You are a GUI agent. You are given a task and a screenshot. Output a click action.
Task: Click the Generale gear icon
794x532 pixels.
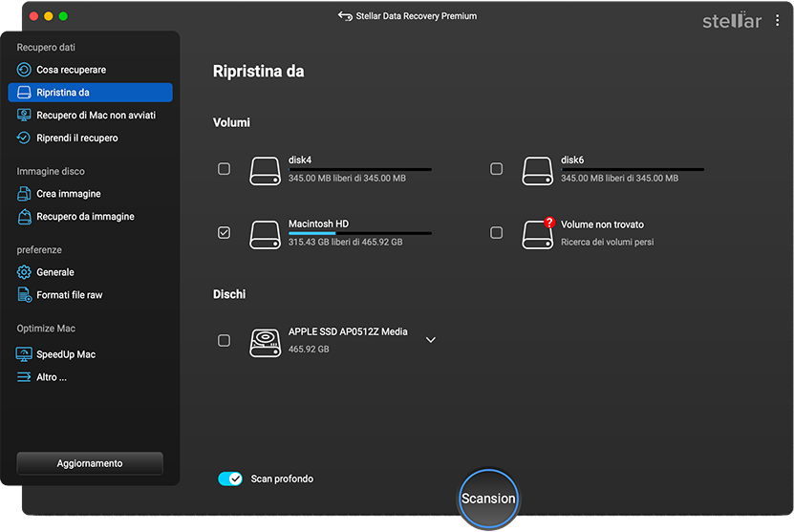tap(24, 272)
